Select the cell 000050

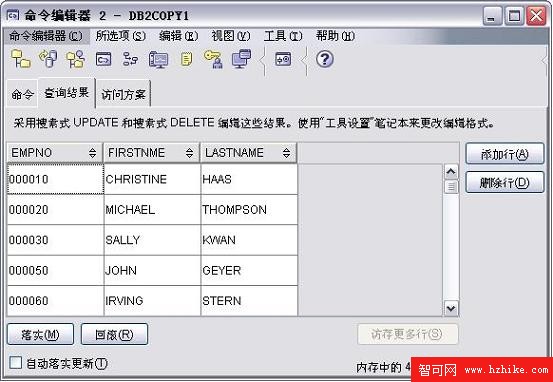click(x=55, y=271)
